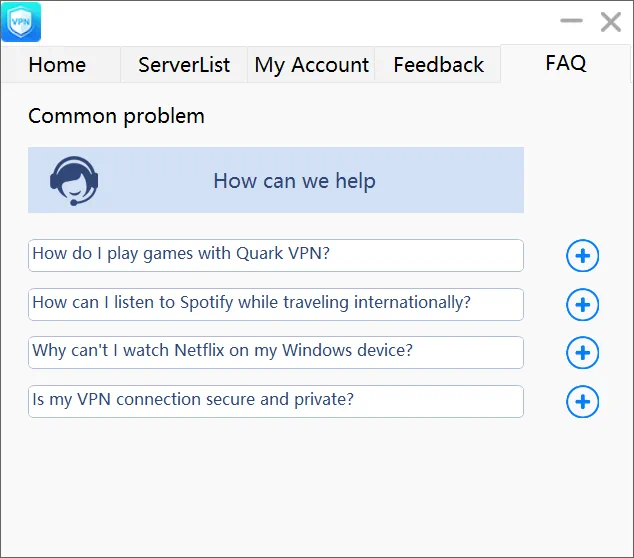Open the Feedback tab
634x558 pixels.
coord(438,65)
